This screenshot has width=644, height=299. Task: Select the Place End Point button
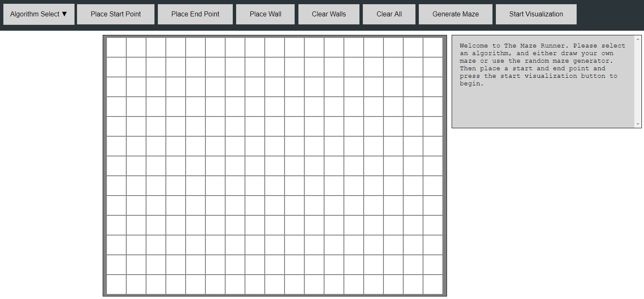click(x=195, y=14)
